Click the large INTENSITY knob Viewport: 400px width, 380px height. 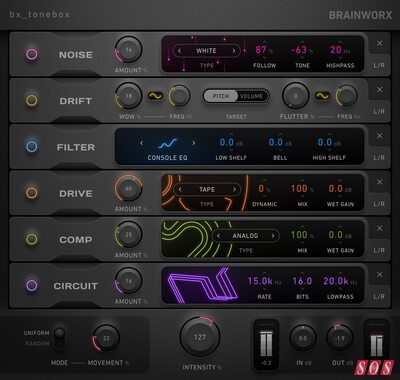coord(200,337)
